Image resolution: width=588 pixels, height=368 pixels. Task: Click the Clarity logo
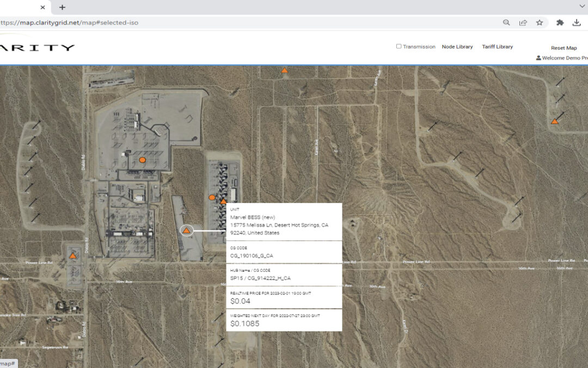tap(37, 47)
